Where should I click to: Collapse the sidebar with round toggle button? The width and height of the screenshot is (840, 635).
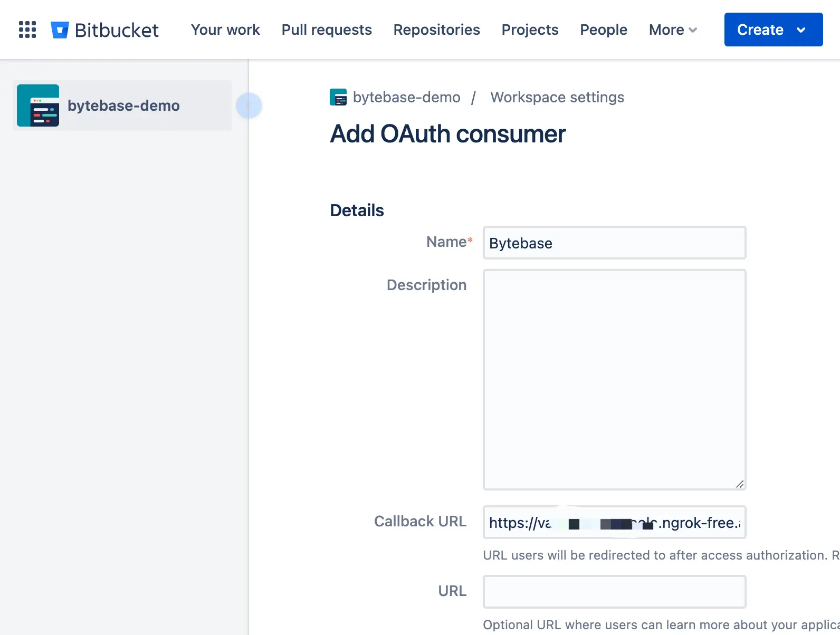pos(249,105)
